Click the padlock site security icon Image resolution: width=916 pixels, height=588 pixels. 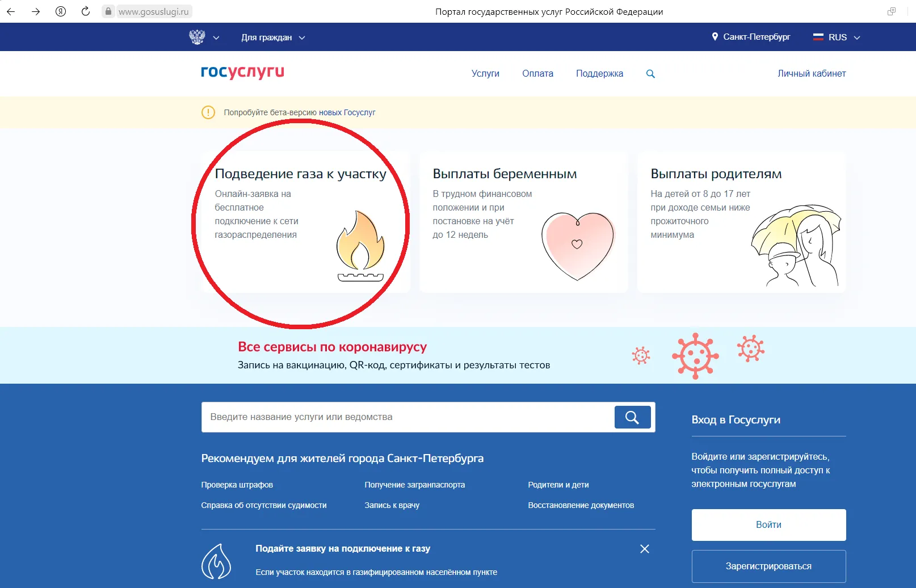(108, 11)
